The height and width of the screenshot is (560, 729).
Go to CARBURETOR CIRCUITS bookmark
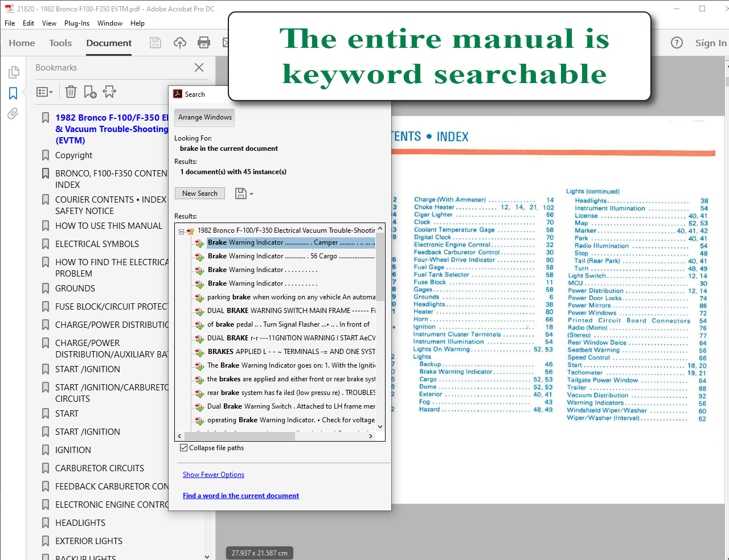(100, 468)
